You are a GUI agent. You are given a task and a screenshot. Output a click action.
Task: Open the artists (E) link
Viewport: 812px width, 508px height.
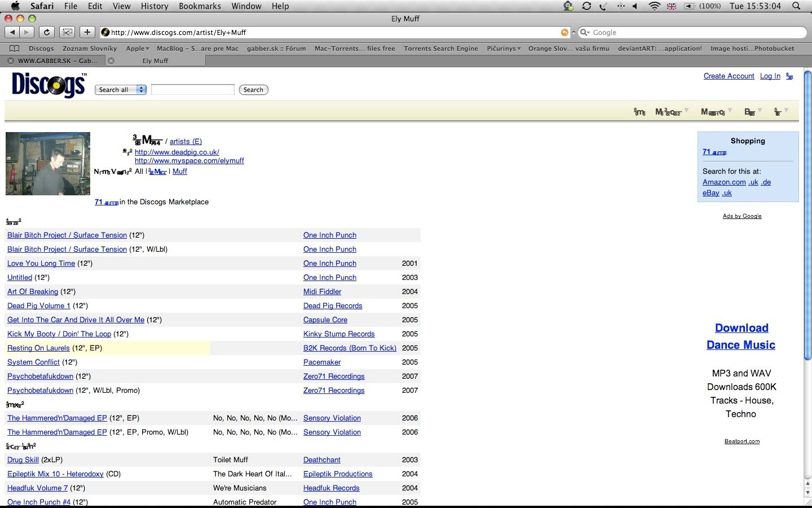pos(186,142)
